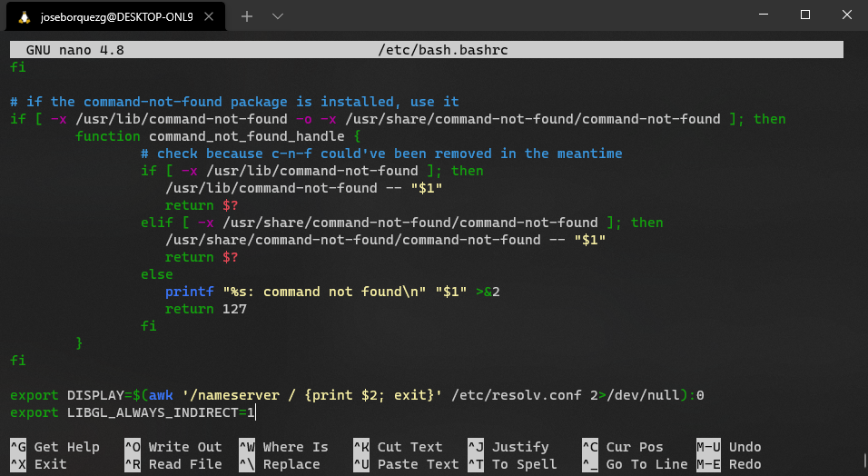Click the /etc/bash.bashrc title bar text
This screenshot has height=476, width=868.
(x=443, y=50)
